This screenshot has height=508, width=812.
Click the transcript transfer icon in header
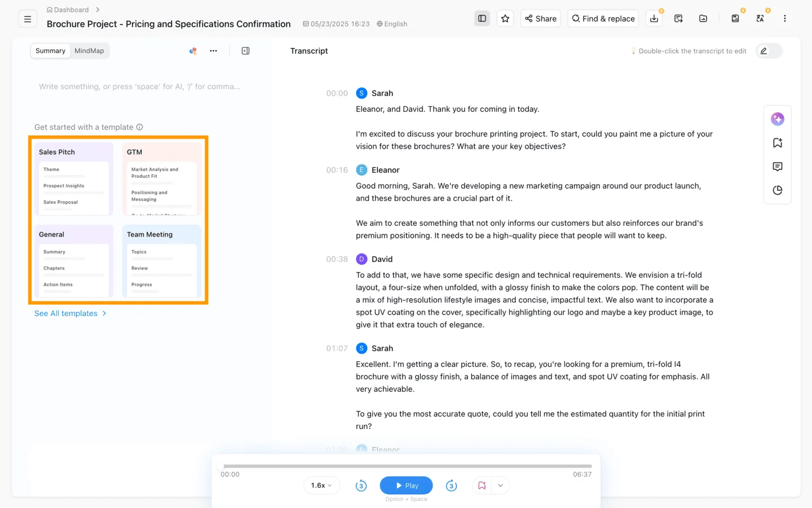pos(679,19)
